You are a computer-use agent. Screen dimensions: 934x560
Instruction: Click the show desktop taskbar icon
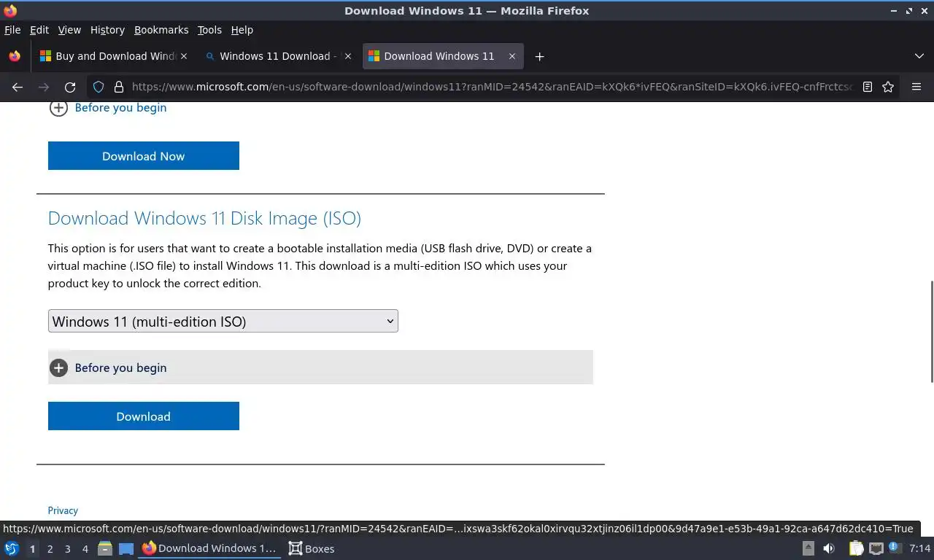(126, 548)
